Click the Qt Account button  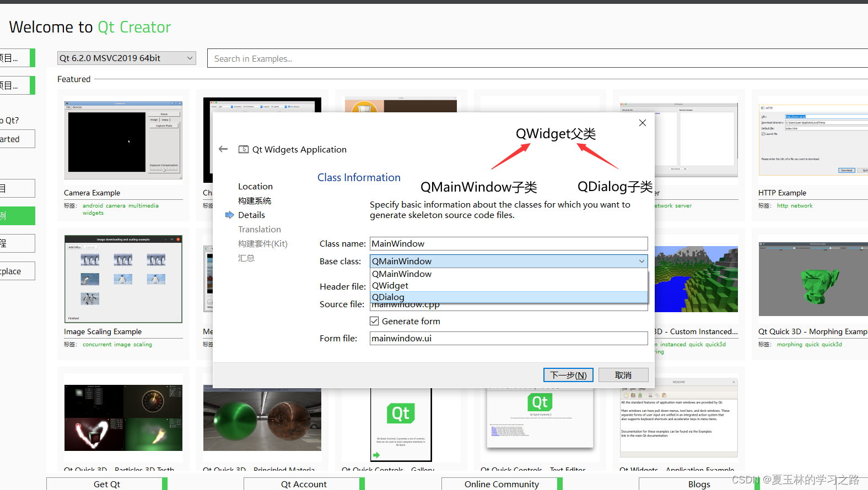click(x=304, y=484)
